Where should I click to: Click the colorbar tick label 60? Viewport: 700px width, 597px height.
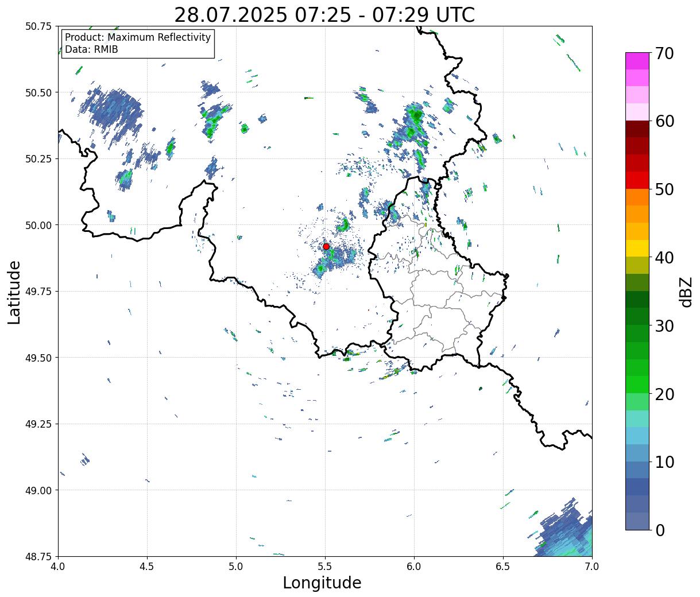point(664,121)
